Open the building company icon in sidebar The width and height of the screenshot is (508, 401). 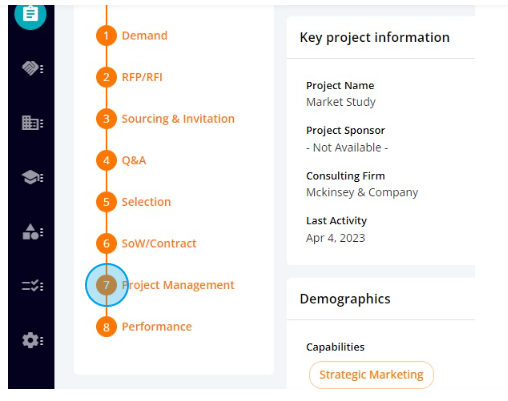(32, 123)
